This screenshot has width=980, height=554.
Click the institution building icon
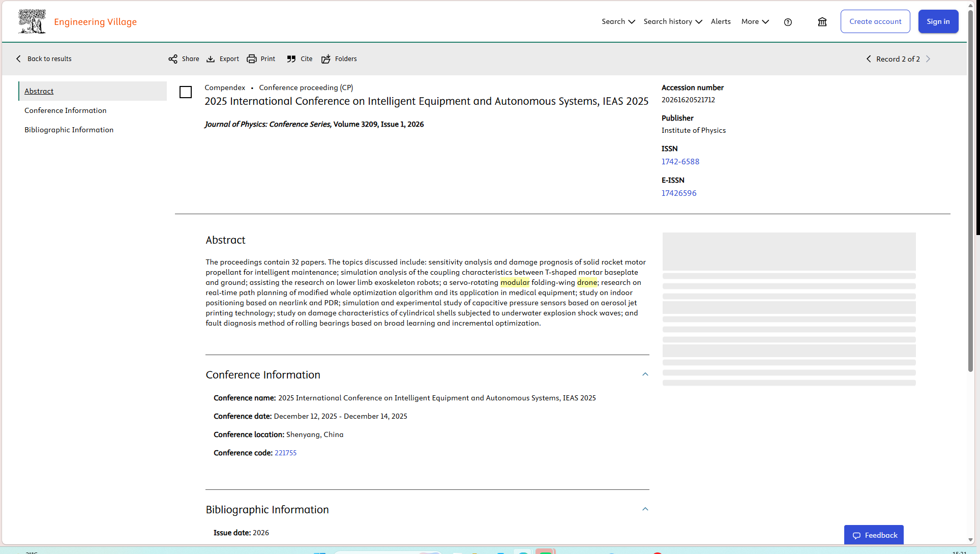coord(822,22)
